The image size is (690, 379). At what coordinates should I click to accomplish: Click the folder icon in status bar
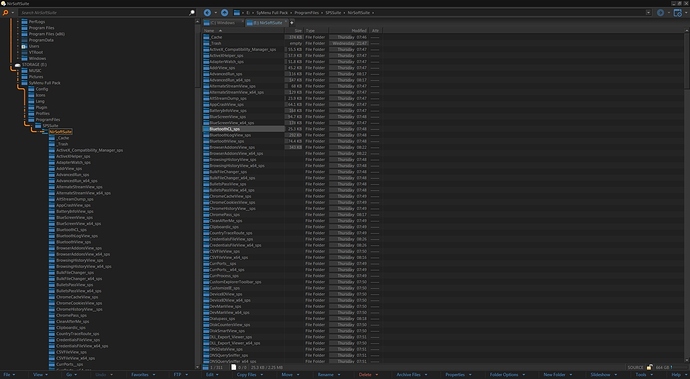click(x=206, y=367)
